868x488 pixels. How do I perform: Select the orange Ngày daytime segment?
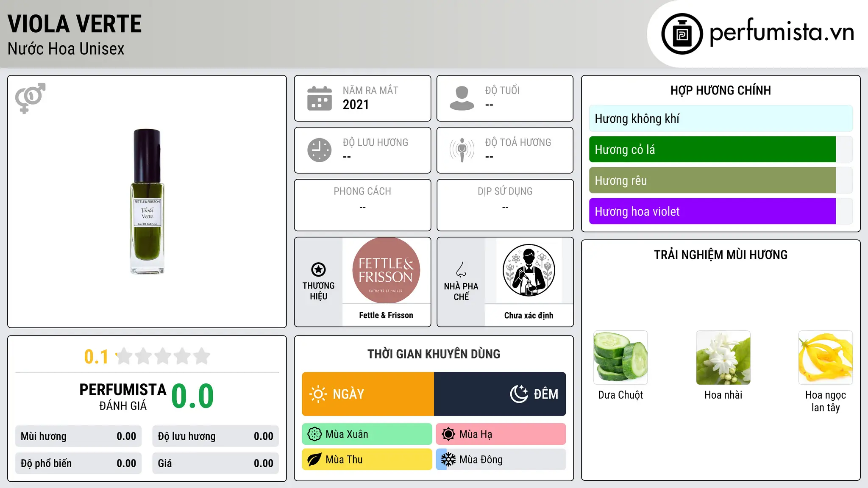coord(368,394)
